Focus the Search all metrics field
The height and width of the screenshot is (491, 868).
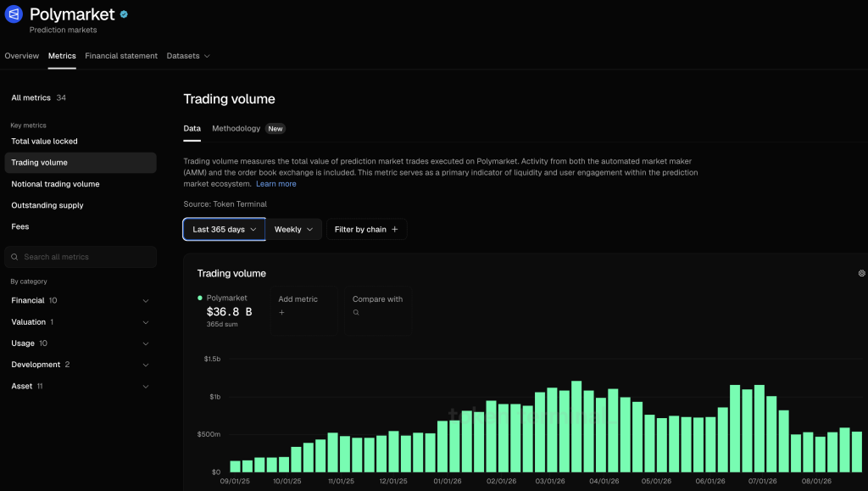pos(81,257)
